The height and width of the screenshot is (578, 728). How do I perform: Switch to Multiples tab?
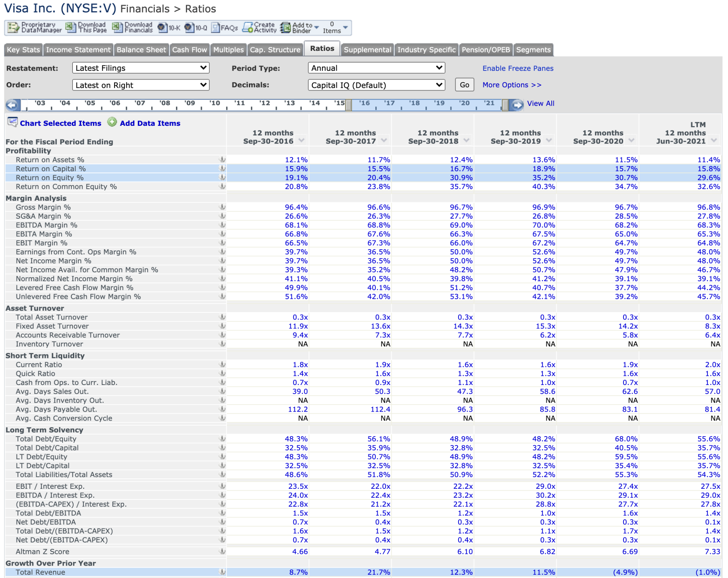229,50
